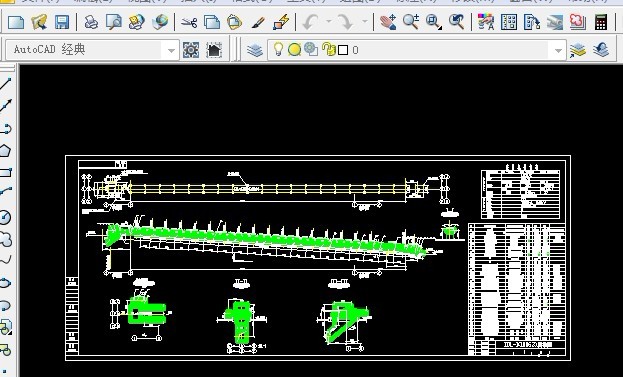This screenshot has width=623, height=377.
Task: Toggle layer 0 freeze sun icon
Action: pyautogui.click(x=294, y=50)
